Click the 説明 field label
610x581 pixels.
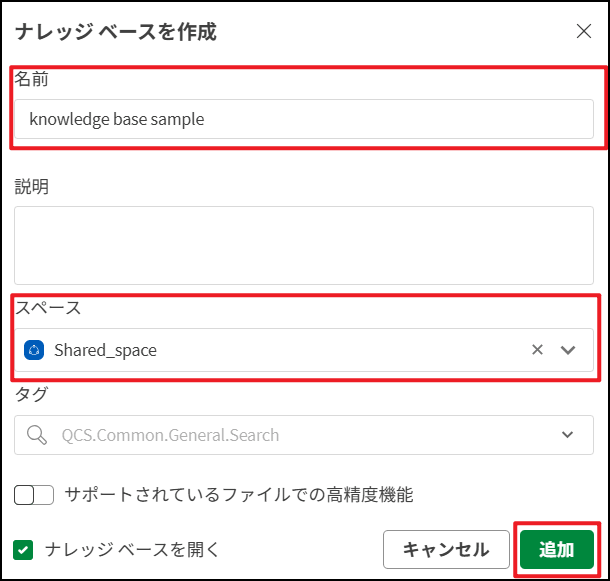click(32, 186)
